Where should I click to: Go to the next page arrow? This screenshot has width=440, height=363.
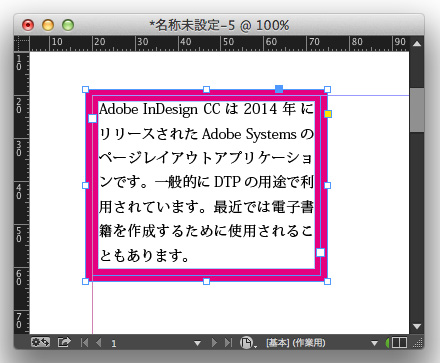(x=214, y=342)
